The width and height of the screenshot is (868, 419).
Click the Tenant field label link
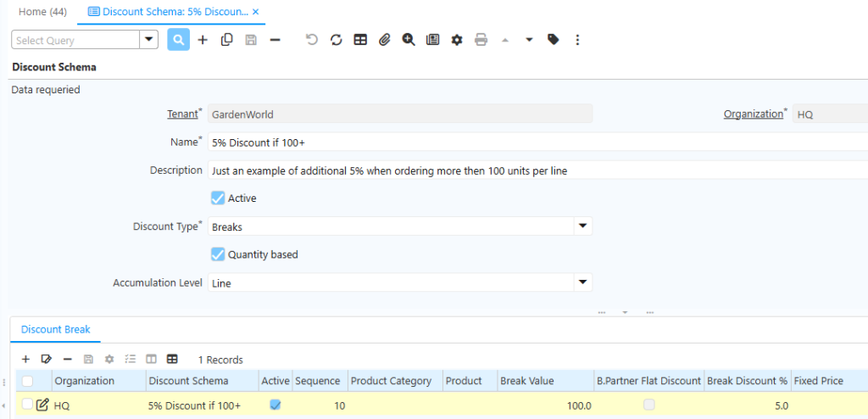click(181, 114)
